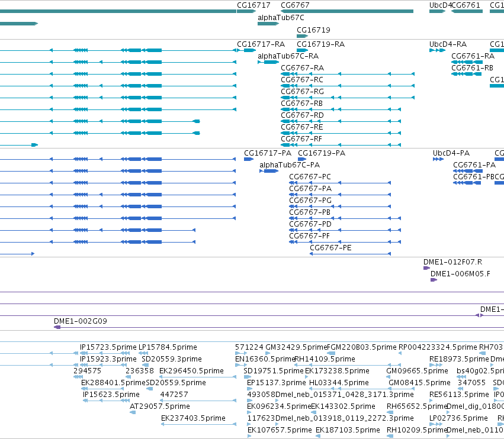Select transcript CG6767-RA

[303, 68]
